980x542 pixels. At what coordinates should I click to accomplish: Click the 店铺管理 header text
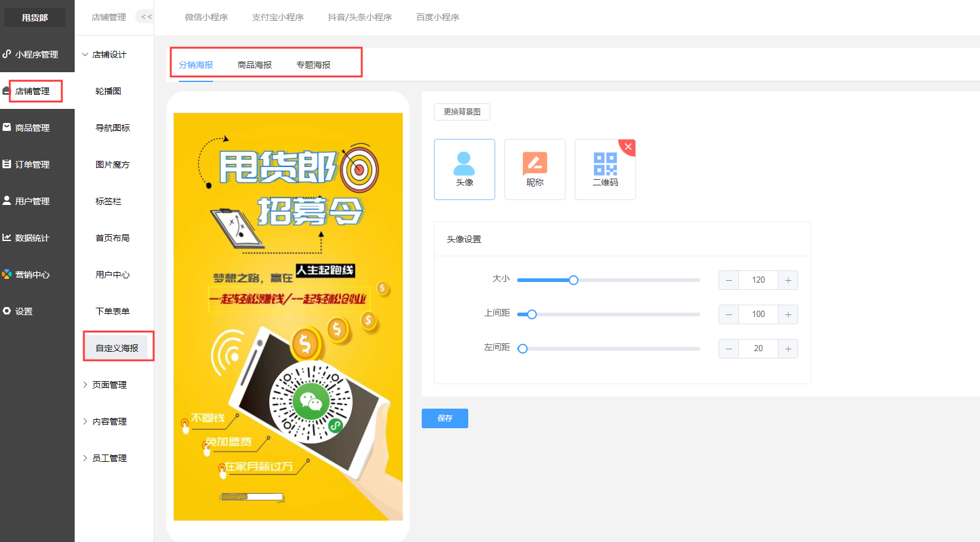coord(109,17)
